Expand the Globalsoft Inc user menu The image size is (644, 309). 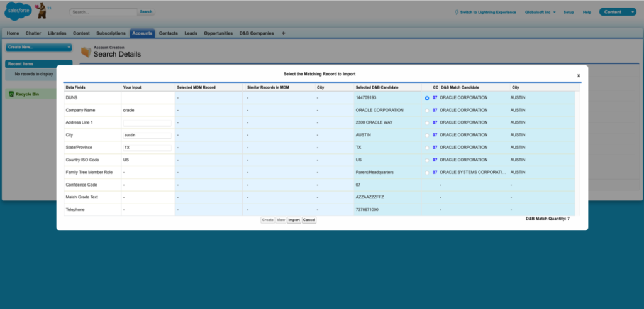[x=540, y=13]
